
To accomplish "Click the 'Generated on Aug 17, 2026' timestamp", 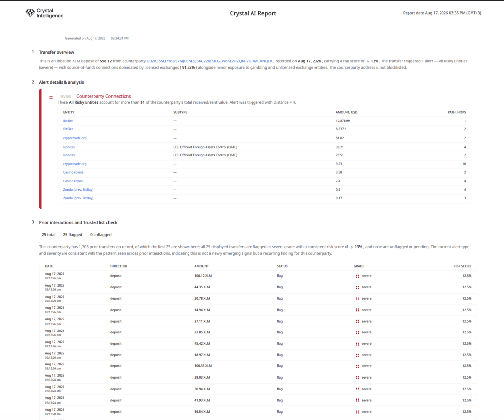I will 85,38.
